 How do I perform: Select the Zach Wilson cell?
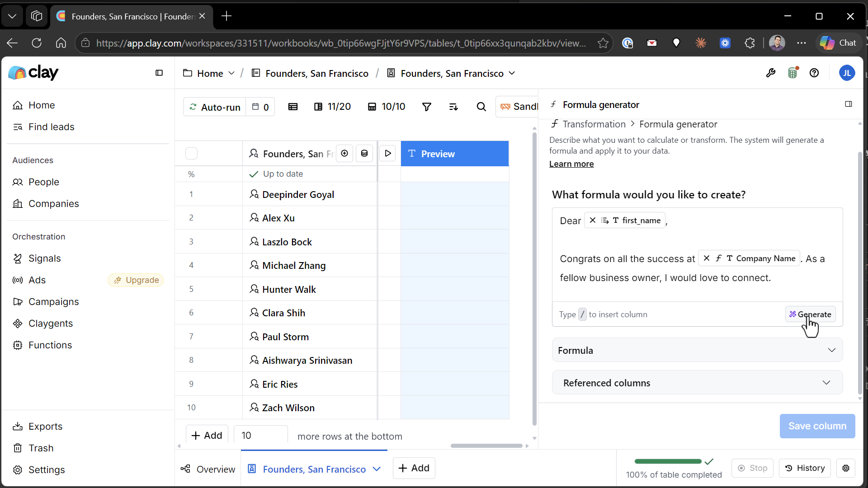point(310,408)
